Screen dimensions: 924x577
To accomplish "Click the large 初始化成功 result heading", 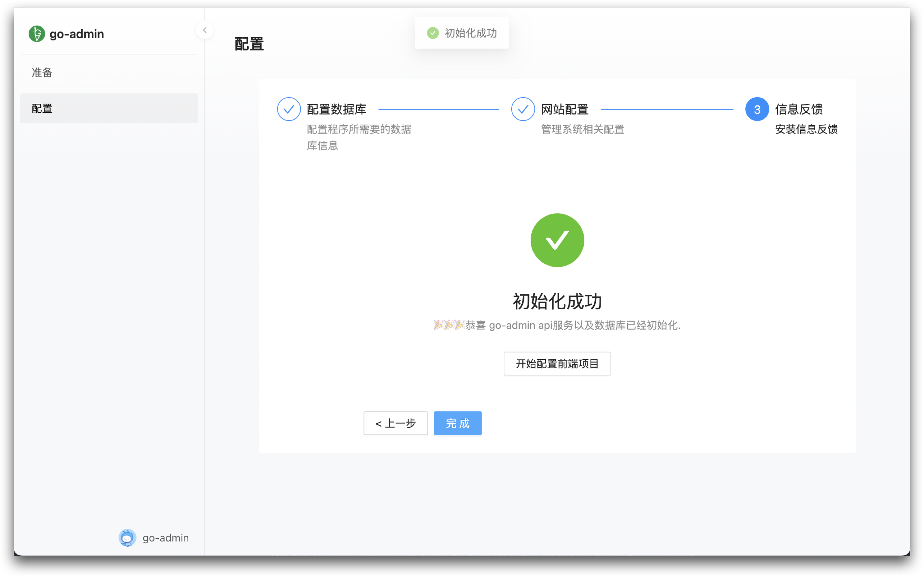I will click(x=557, y=302).
